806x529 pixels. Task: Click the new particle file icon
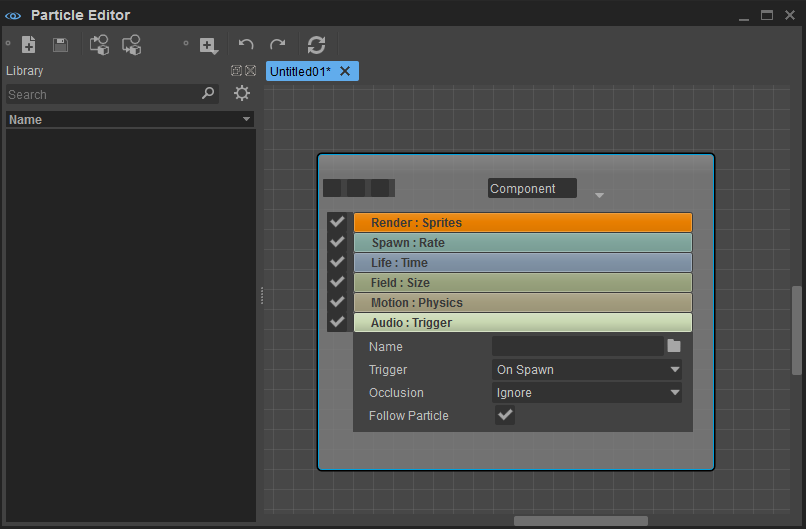pyautogui.click(x=29, y=45)
